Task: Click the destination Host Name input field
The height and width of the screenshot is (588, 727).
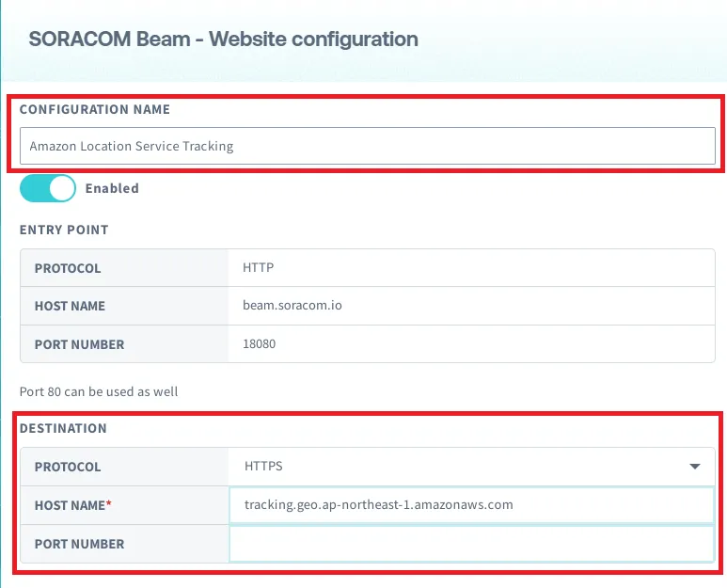Action: click(471, 504)
